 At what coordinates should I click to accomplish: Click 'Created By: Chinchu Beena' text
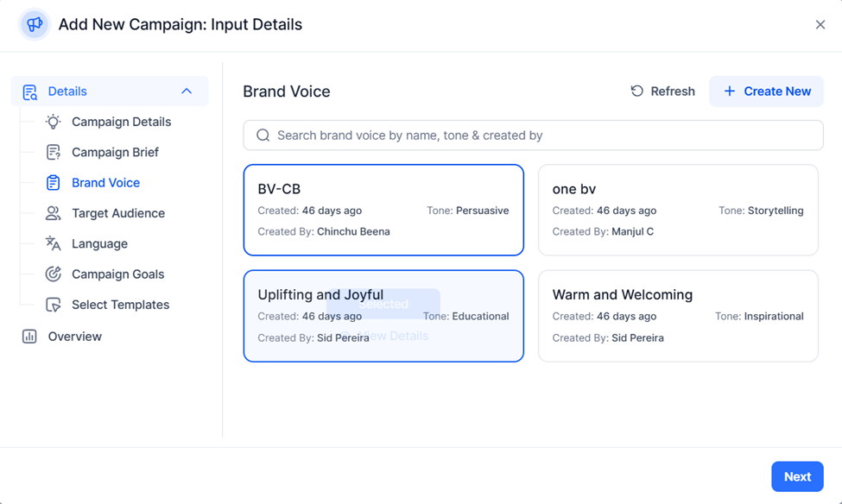click(324, 232)
